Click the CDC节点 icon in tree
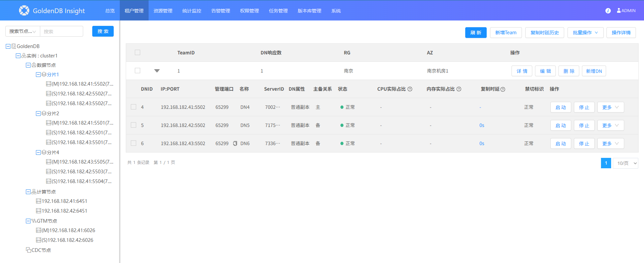This screenshot has width=644, height=263. (x=29, y=250)
